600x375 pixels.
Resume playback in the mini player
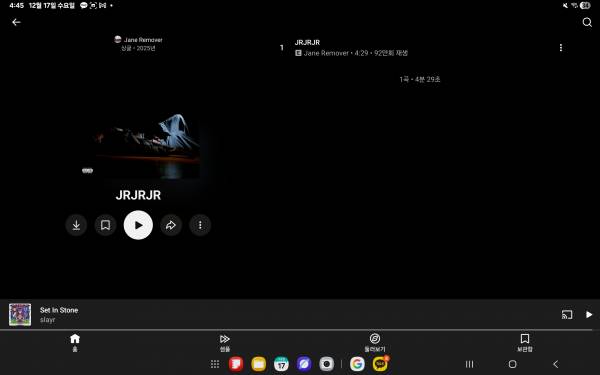(x=589, y=315)
